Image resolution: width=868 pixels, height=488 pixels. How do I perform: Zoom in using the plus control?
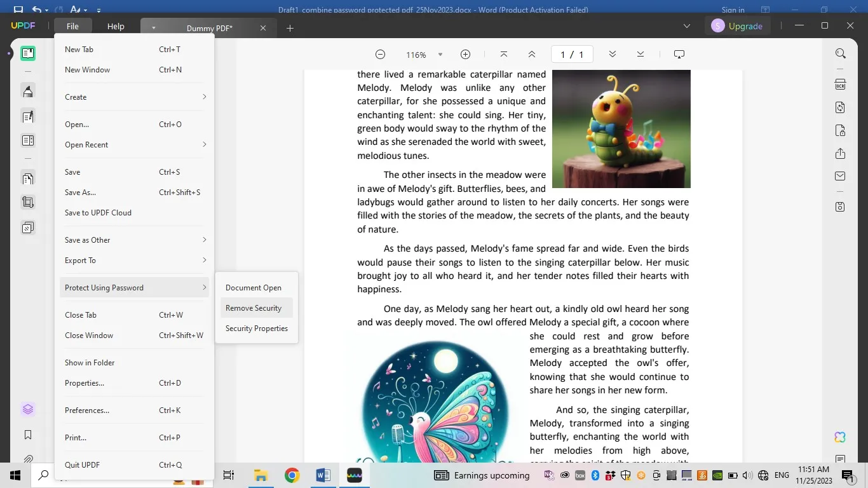click(x=465, y=55)
